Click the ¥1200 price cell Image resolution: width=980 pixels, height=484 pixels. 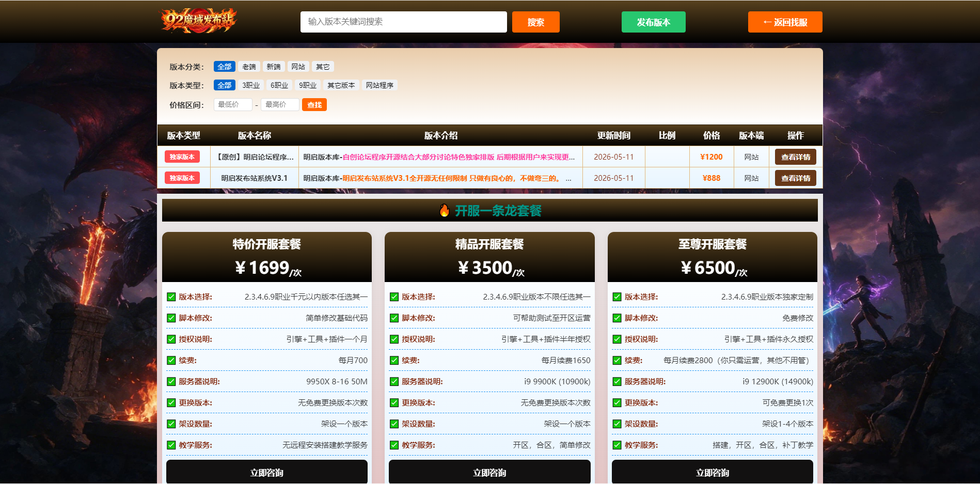712,157
